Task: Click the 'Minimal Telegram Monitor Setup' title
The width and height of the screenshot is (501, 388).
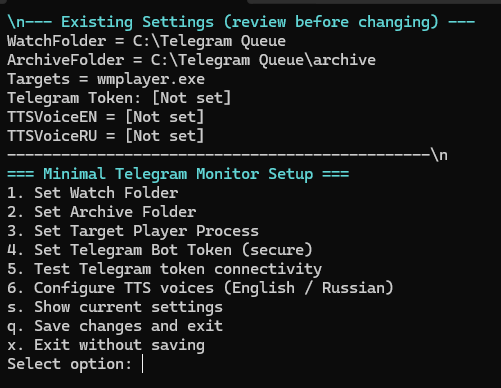Action: click(178, 174)
